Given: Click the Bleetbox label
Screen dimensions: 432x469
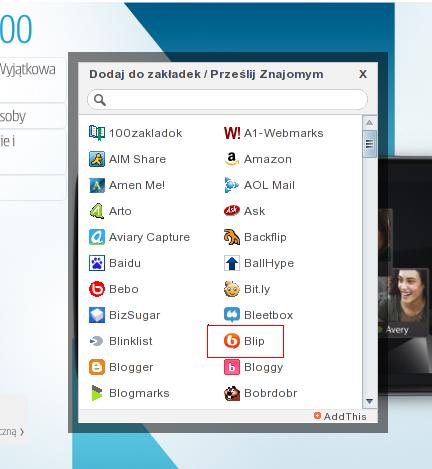Looking at the screenshot, I should click(x=268, y=315).
